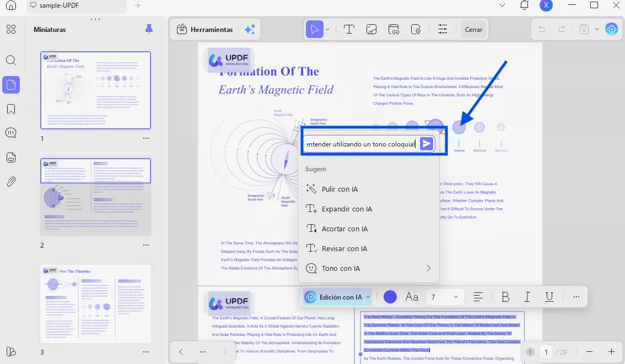Select the page shape tool icon
Image resolution: width=625 pixels, height=364 pixels.
tap(416, 30)
